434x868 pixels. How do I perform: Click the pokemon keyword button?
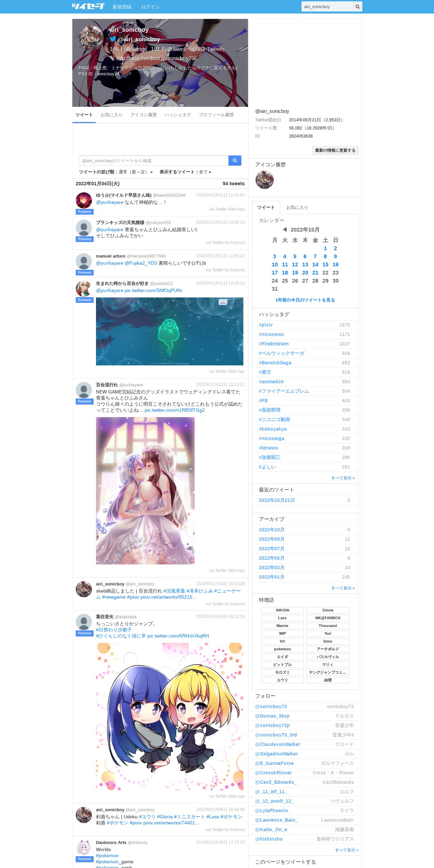click(x=283, y=649)
